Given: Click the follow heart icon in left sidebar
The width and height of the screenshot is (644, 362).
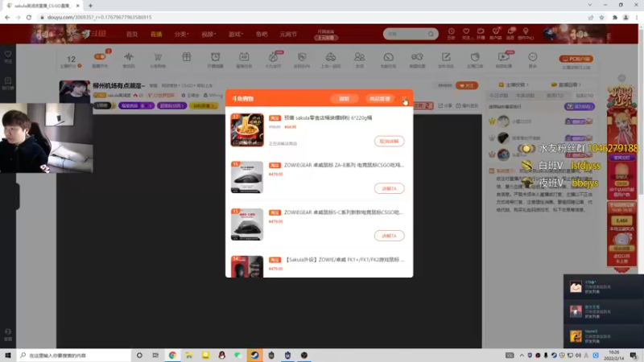Looking at the screenshot, I should click(8, 56).
